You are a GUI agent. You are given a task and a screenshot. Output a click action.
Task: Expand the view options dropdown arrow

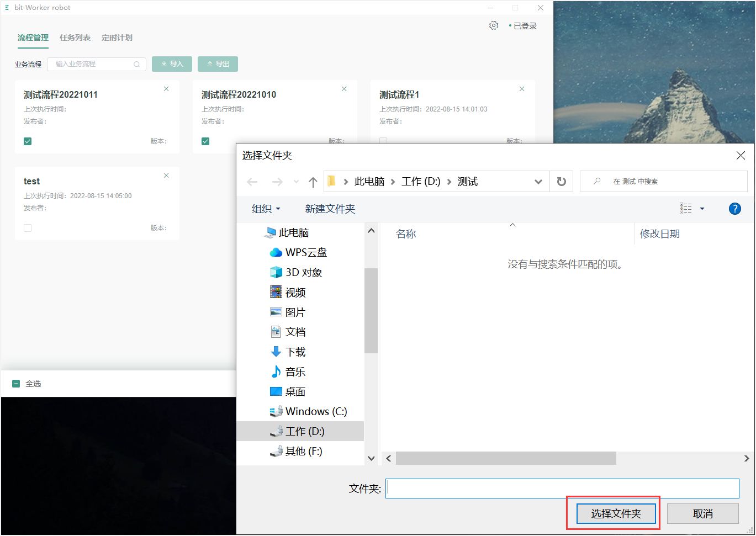coord(702,209)
